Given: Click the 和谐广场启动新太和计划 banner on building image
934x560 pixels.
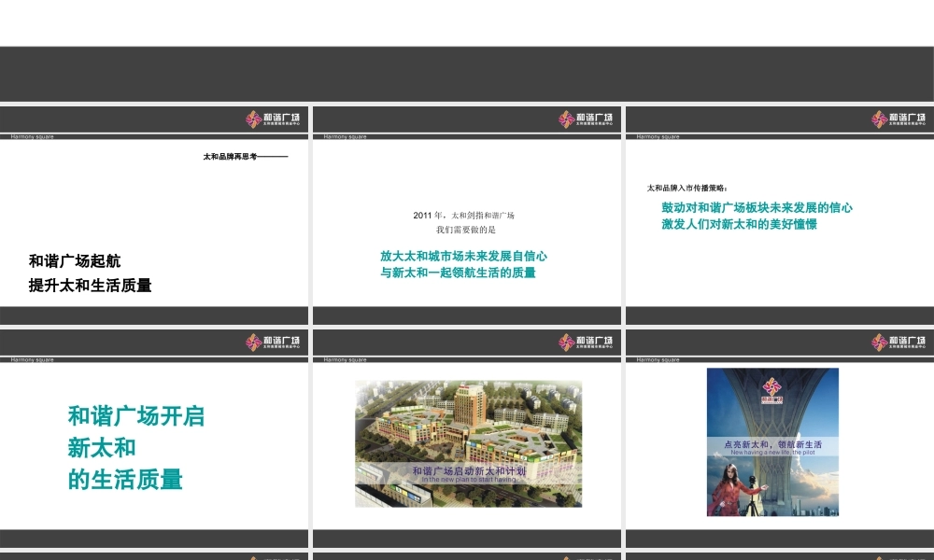Looking at the screenshot, I should click(x=468, y=471).
